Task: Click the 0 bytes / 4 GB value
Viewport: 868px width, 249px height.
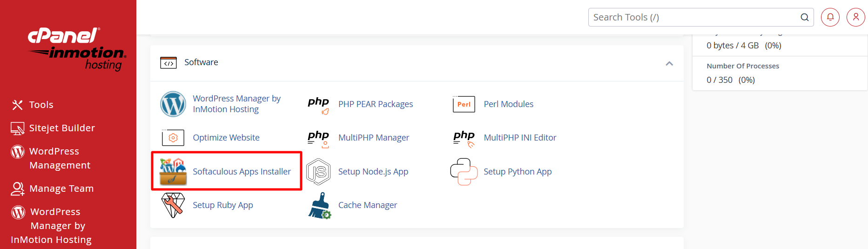Action: pos(733,46)
